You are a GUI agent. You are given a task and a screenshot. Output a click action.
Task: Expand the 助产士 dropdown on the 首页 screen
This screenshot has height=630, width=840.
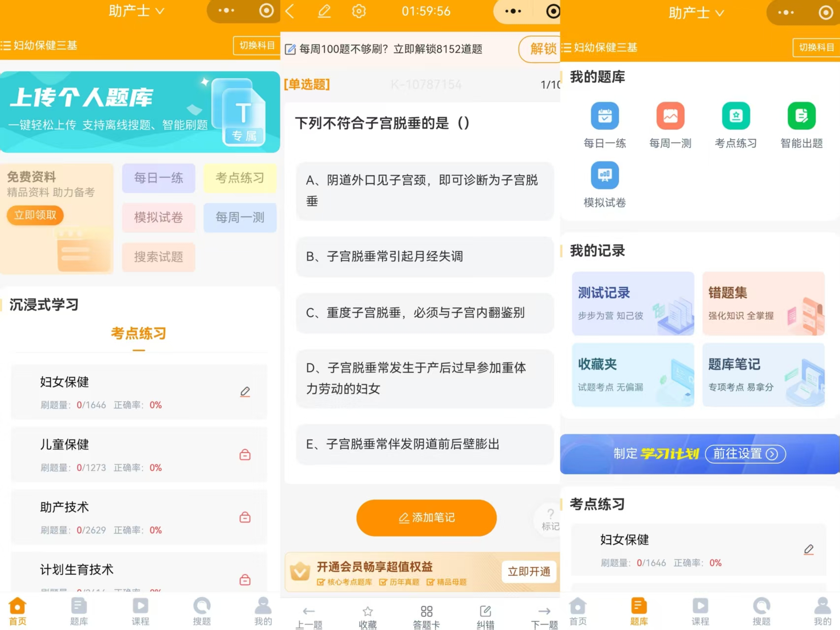click(136, 11)
